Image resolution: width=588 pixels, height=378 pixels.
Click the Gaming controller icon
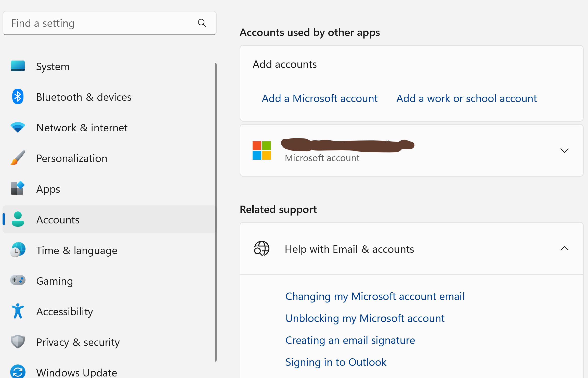pos(18,280)
